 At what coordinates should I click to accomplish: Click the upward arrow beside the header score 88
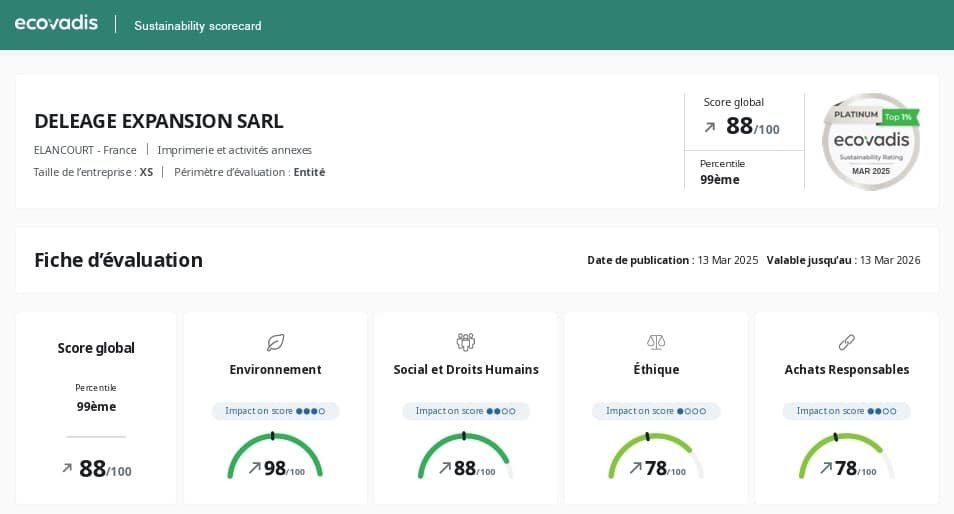tap(710, 127)
